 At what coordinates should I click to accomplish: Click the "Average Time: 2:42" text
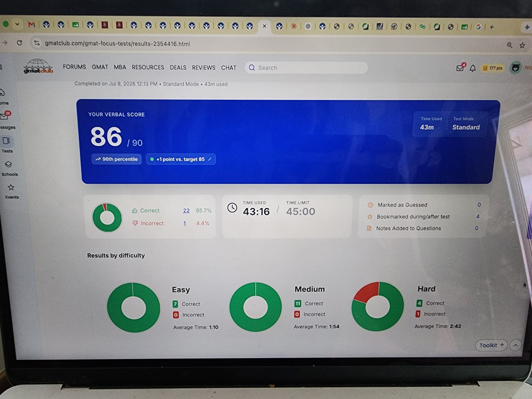438,326
